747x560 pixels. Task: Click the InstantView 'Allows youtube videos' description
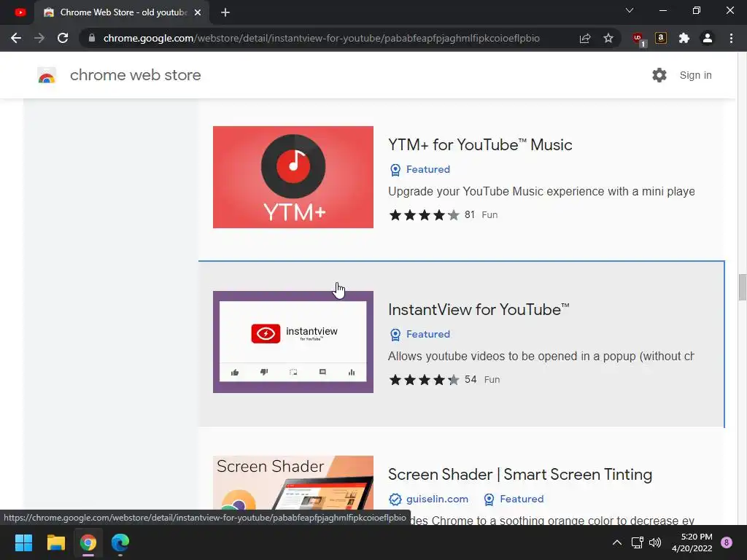[541, 356]
